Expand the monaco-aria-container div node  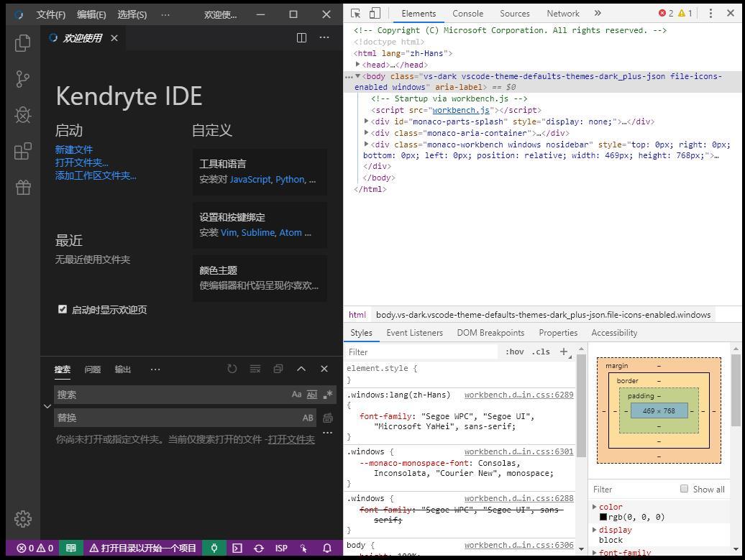(366, 132)
